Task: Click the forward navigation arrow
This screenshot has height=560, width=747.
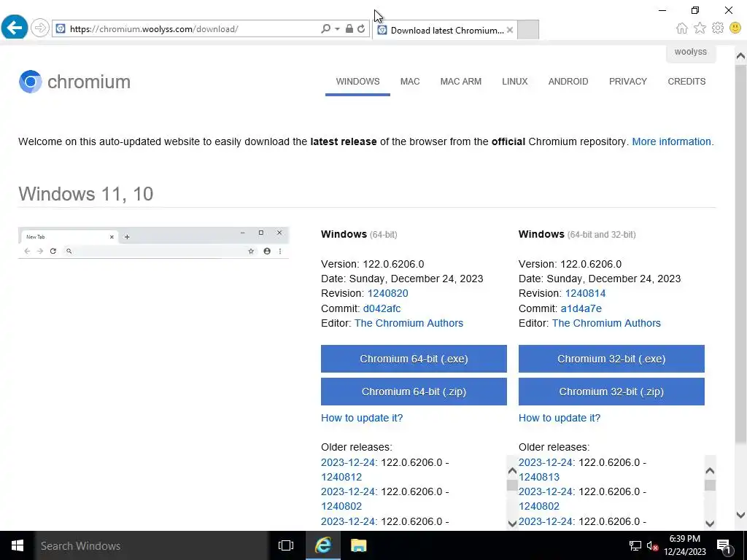Action: pyautogui.click(x=40, y=28)
